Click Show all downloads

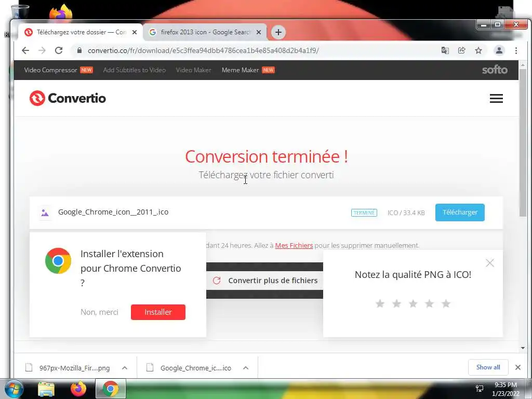(488, 367)
